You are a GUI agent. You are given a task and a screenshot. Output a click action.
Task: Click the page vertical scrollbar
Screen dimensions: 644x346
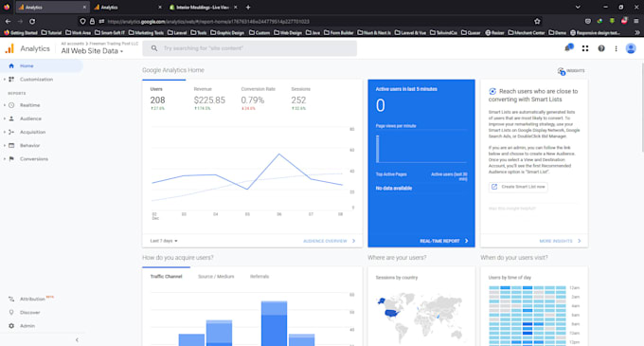click(x=642, y=108)
